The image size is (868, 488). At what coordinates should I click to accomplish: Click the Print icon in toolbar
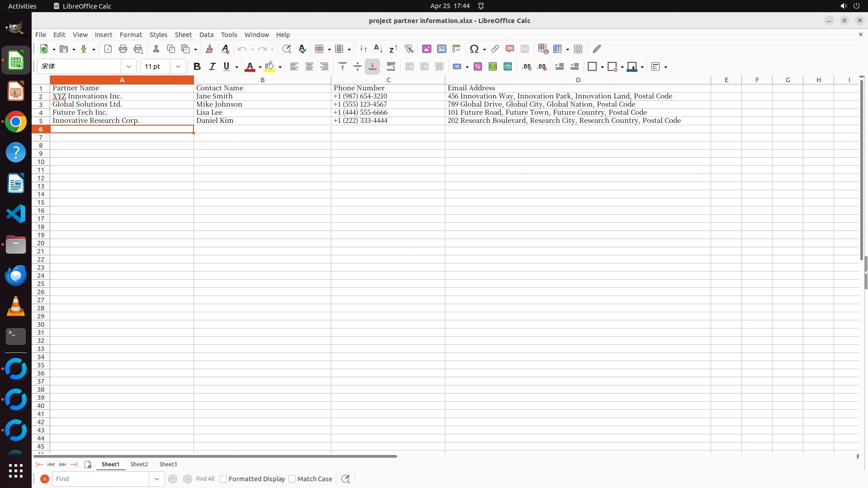pos(123,49)
